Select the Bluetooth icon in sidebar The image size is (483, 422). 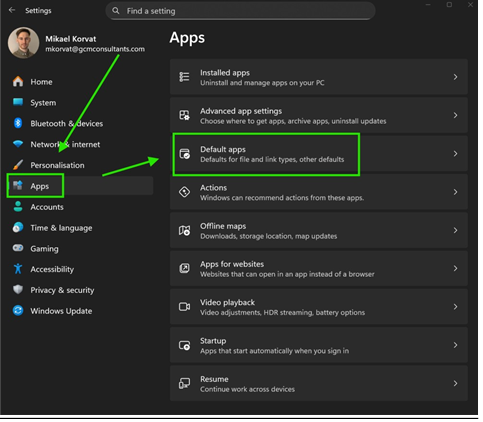point(18,123)
